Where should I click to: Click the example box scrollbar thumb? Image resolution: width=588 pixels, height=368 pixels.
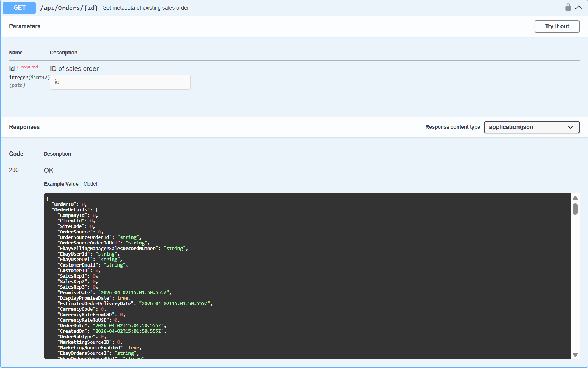coord(575,209)
